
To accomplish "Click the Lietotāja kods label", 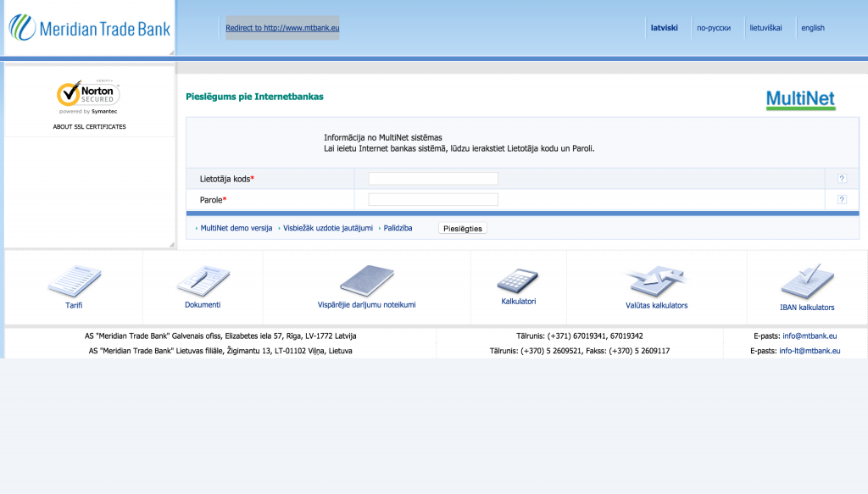I will (x=227, y=179).
